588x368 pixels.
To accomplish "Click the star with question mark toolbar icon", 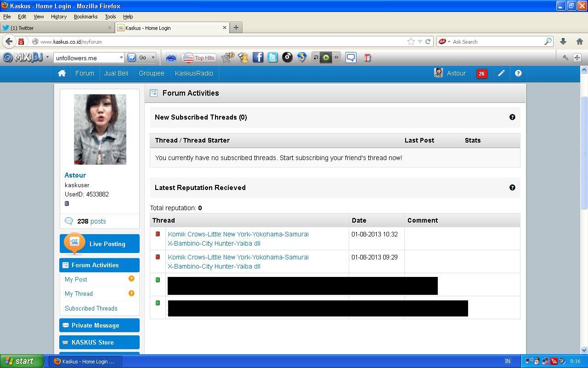I will point(228,57).
